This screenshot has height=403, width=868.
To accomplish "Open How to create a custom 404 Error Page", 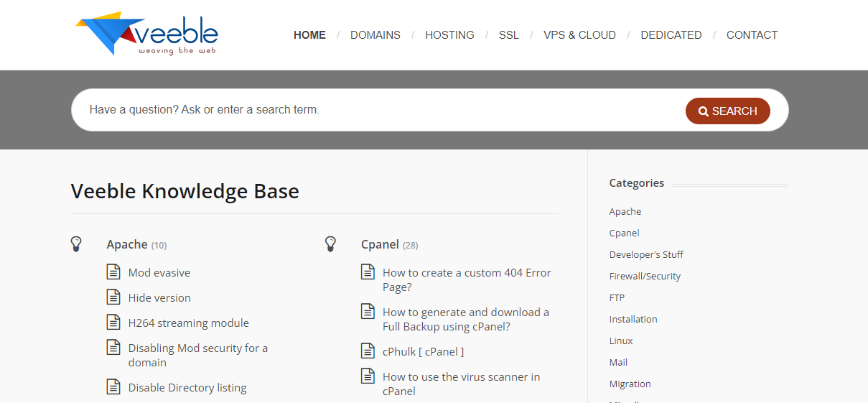I will tap(467, 280).
